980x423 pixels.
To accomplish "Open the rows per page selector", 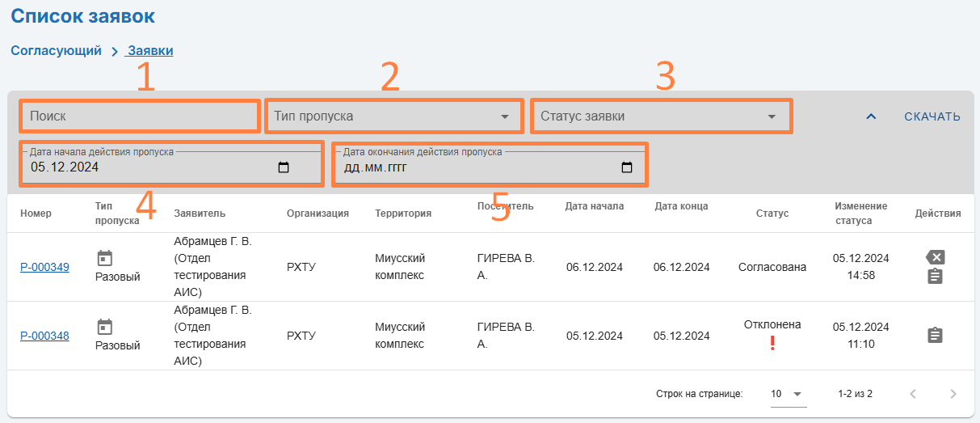I will (788, 394).
